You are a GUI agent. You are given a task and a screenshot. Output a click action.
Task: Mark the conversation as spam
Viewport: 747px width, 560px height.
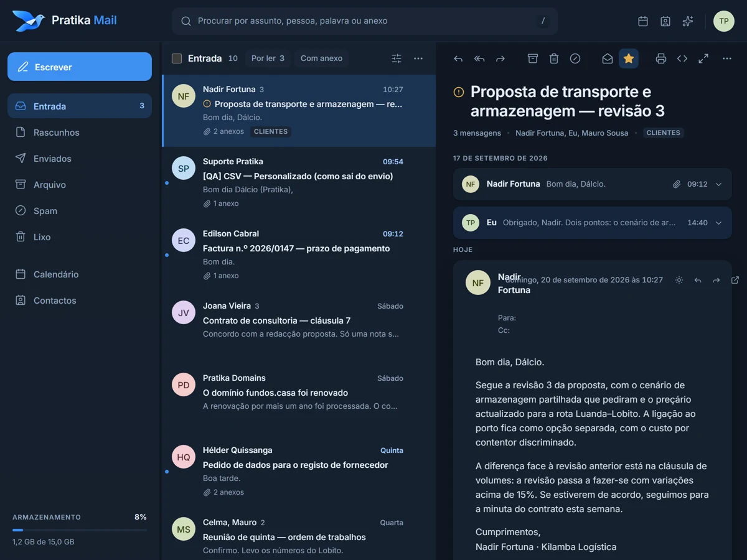(x=575, y=58)
